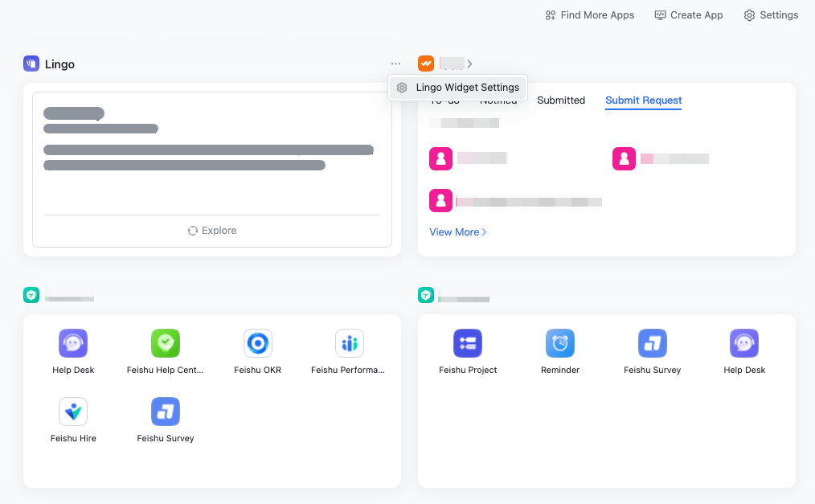Open Feishu Survey in left panel

(166, 412)
